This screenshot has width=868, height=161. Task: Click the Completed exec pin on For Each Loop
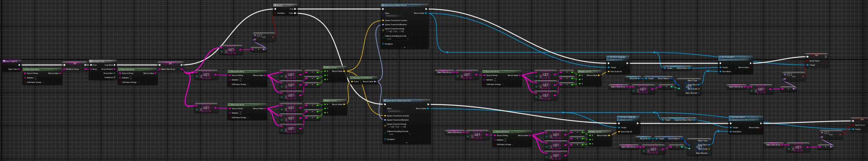point(115,77)
